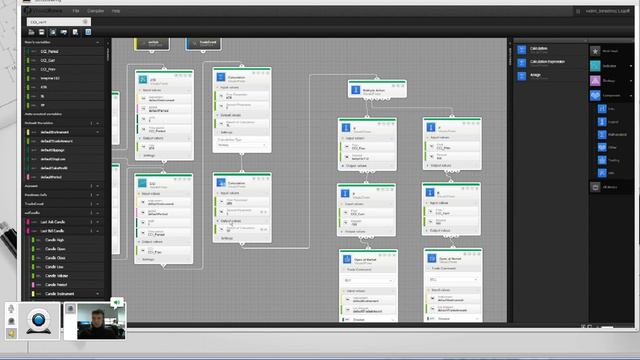Open the blue Components category icon
The height and width of the screenshot is (360, 640).
pos(596,96)
